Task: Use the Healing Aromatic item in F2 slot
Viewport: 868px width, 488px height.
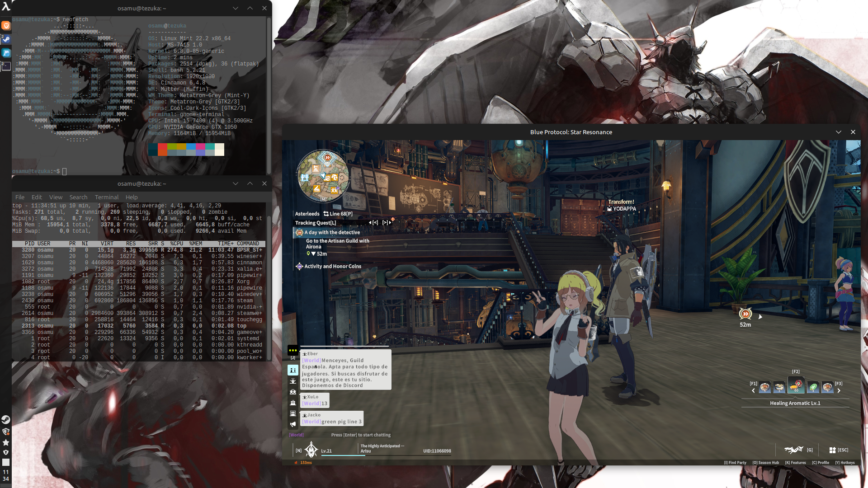Action: click(796, 386)
